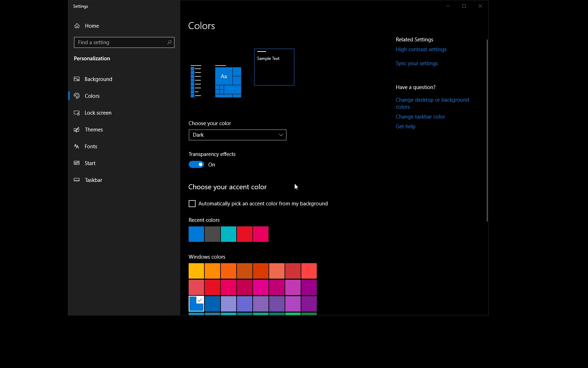Select the darker blue next to the checked swatch

point(212,304)
